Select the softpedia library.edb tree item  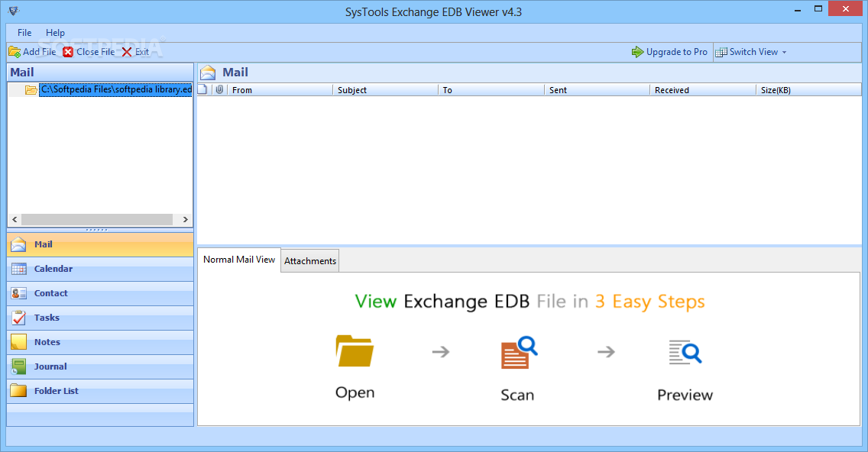[115, 89]
